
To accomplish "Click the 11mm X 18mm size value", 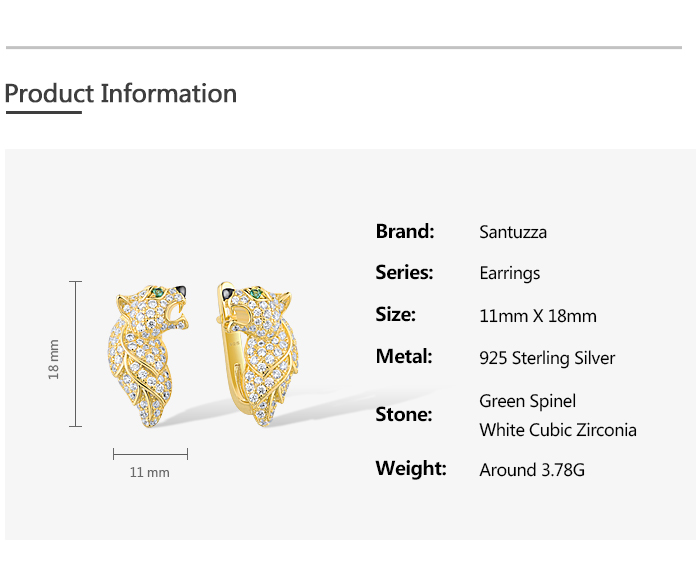I will [538, 316].
